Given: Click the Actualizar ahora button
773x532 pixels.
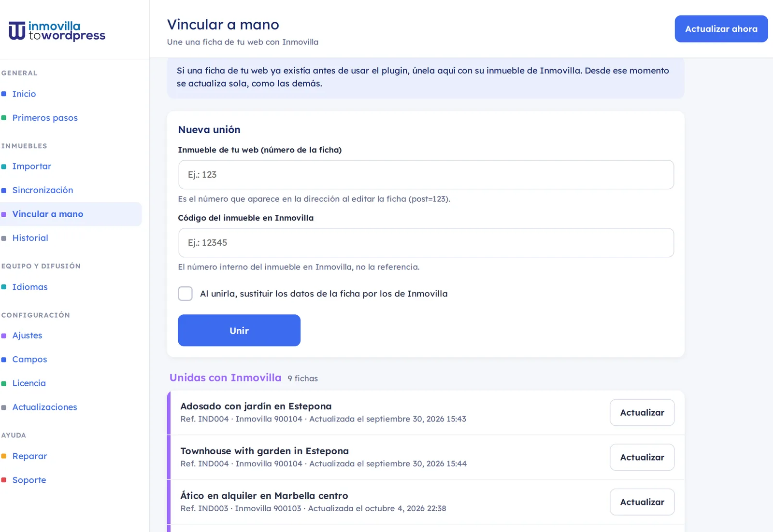Looking at the screenshot, I should 721,29.
